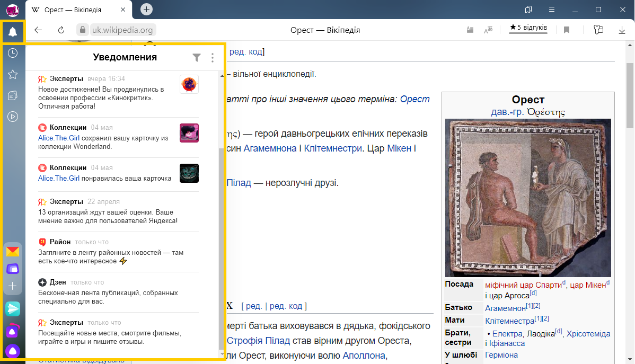The width and height of the screenshot is (635, 364).
Task: Follow the Мікен link in the article text
Action: point(399,148)
